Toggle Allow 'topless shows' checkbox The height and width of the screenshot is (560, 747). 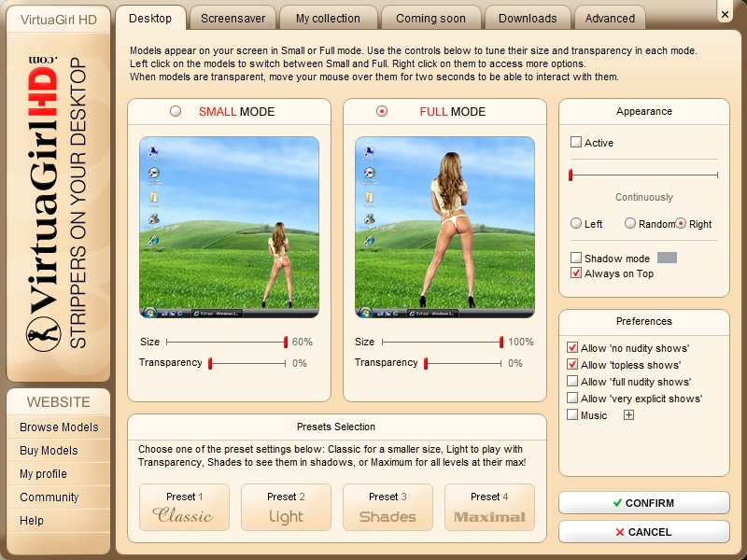click(x=572, y=364)
